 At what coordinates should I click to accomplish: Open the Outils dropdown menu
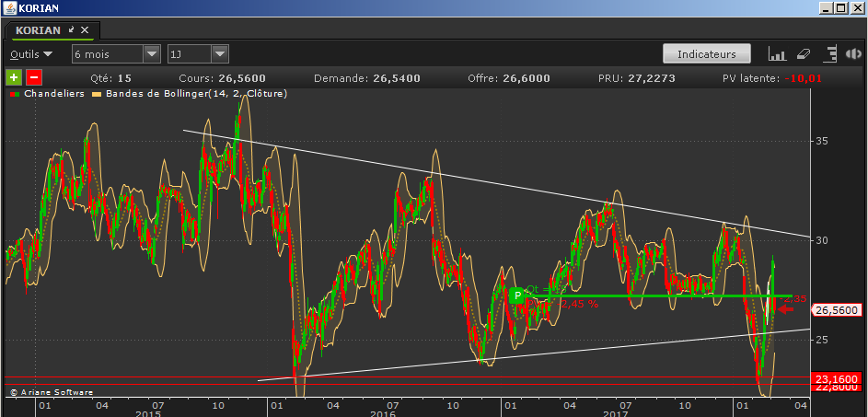pos(31,54)
